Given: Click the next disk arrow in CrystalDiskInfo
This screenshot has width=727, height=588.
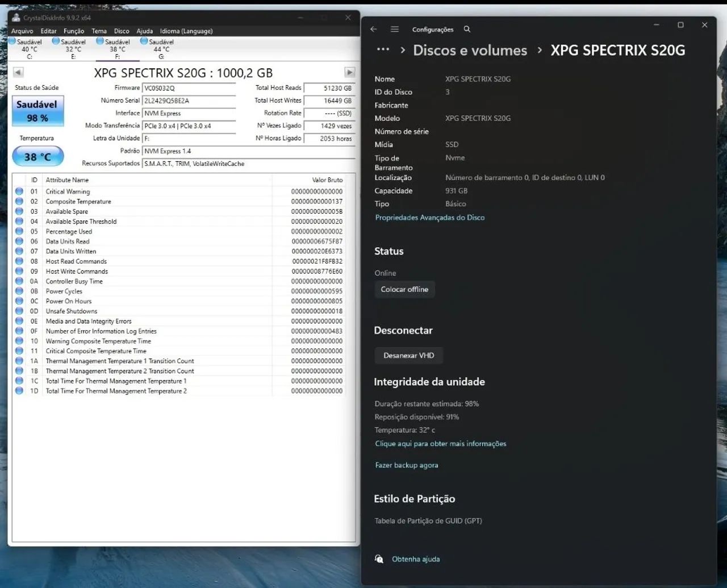Looking at the screenshot, I should [x=350, y=72].
